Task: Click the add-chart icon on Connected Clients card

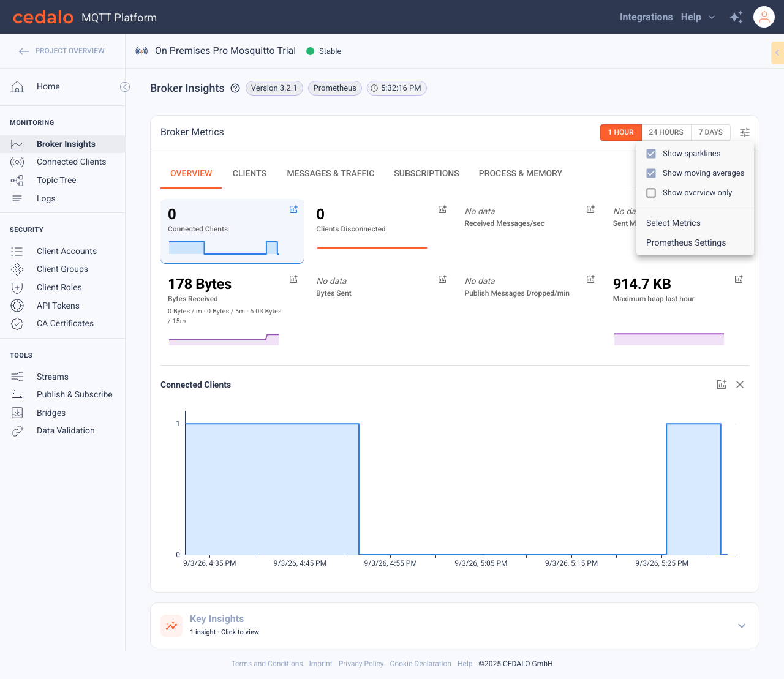Action: (293, 209)
